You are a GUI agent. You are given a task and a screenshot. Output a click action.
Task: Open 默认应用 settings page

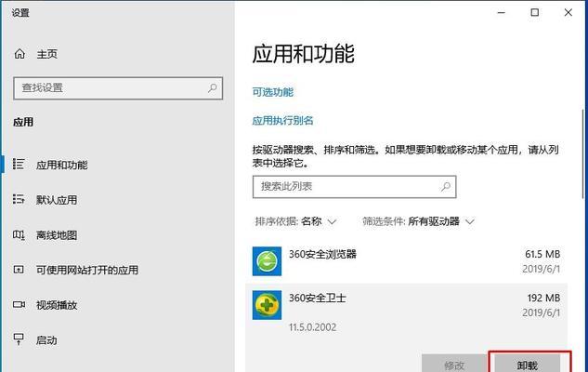pyautogui.click(x=57, y=200)
